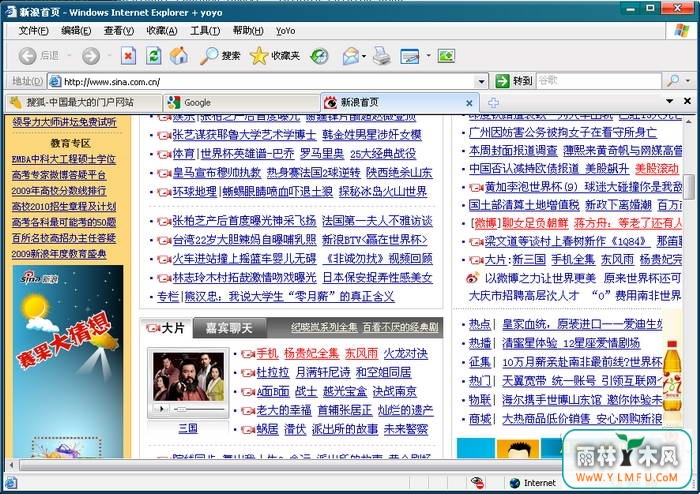Open the 三国 caption link under the video
The image size is (700, 494).
(x=188, y=428)
